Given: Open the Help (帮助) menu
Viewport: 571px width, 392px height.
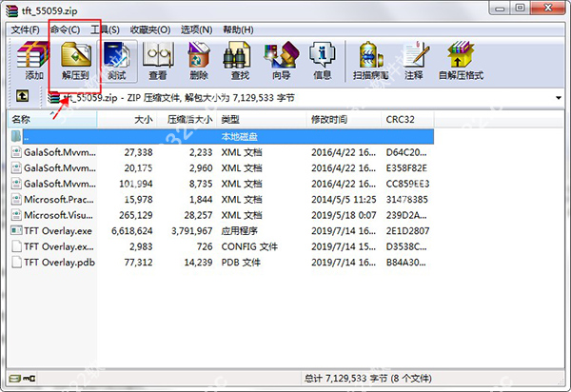Looking at the screenshot, I should pyautogui.click(x=238, y=29).
